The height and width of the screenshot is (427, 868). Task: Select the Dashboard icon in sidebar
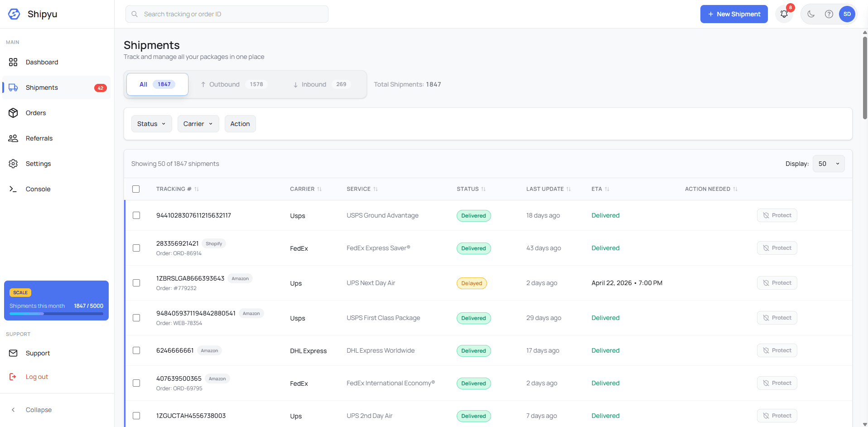pos(13,62)
